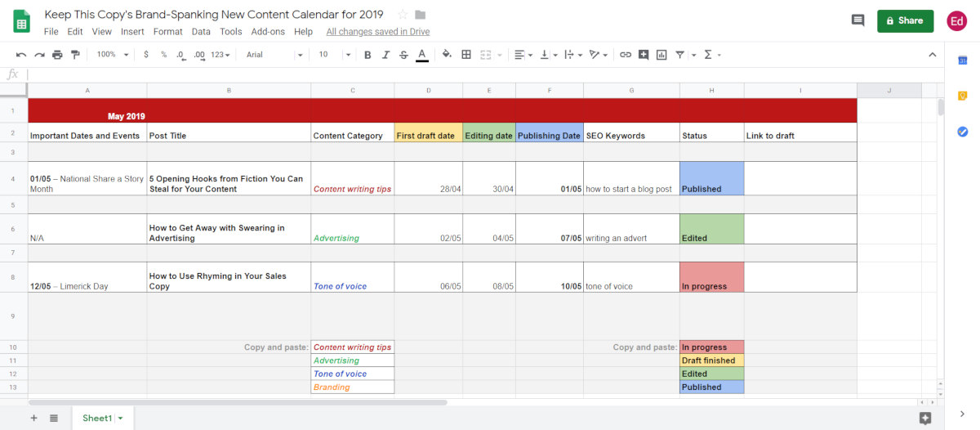
Task: Open the zoom 100% dropdown
Action: [113, 55]
